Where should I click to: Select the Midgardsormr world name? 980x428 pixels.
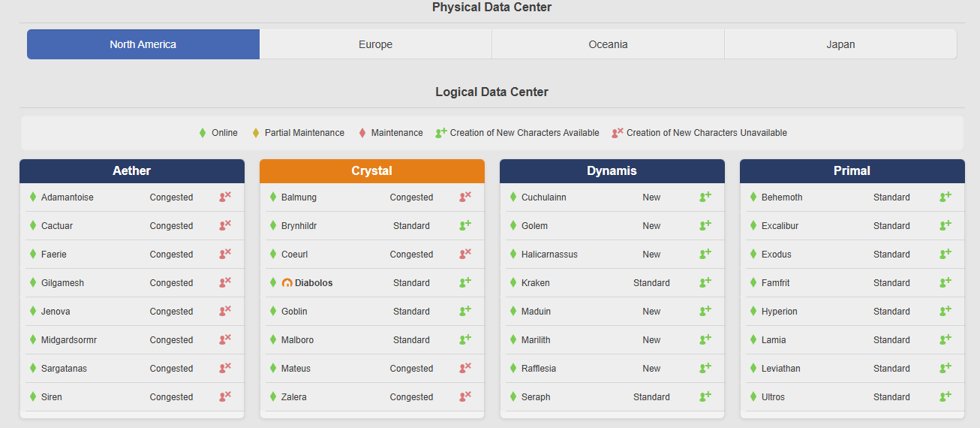(x=69, y=340)
